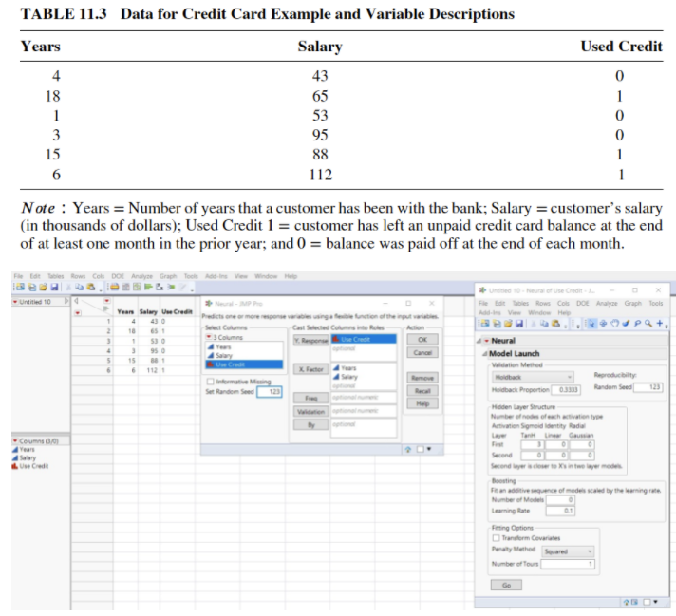
Task: Click Open file folder icon in main toolbar
Action: coord(43,287)
